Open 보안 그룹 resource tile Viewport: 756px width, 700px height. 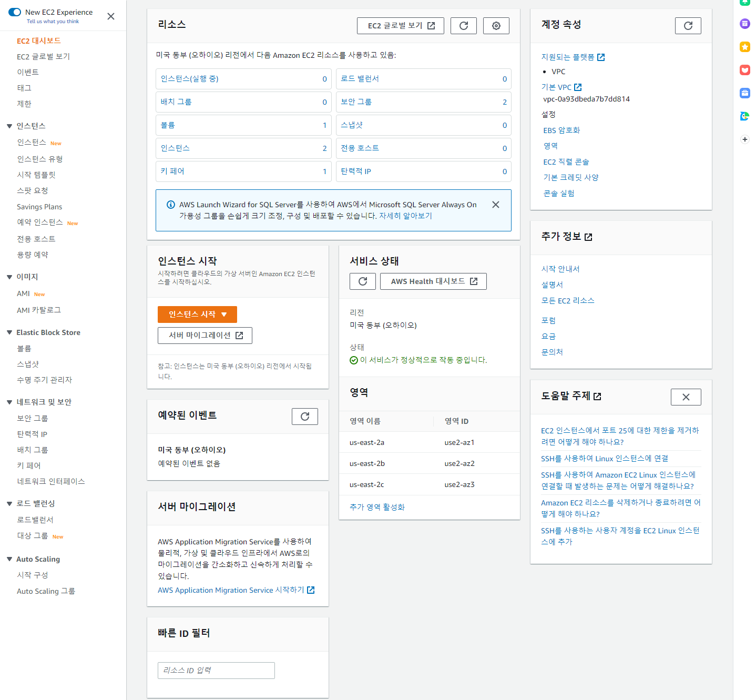click(424, 102)
